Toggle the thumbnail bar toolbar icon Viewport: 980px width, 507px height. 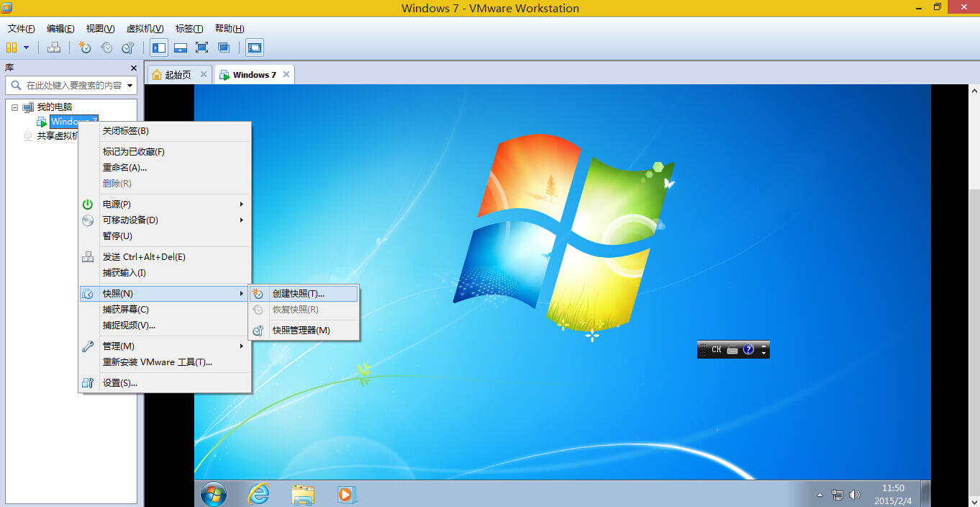coord(181,48)
